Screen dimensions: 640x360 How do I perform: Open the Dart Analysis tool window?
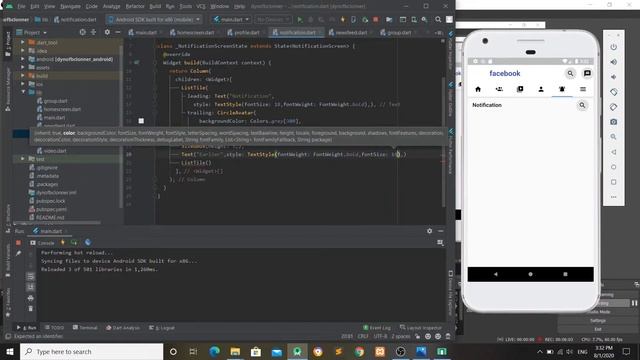(122, 328)
